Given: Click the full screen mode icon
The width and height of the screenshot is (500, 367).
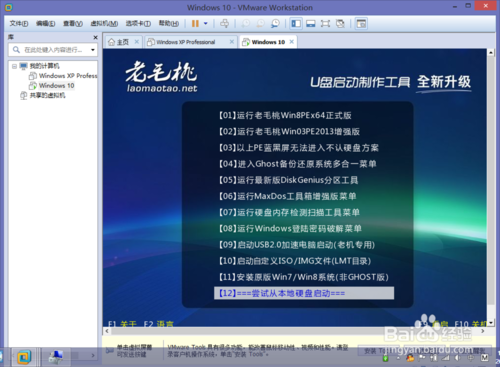Looking at the screenshot, I should [325, 24].
